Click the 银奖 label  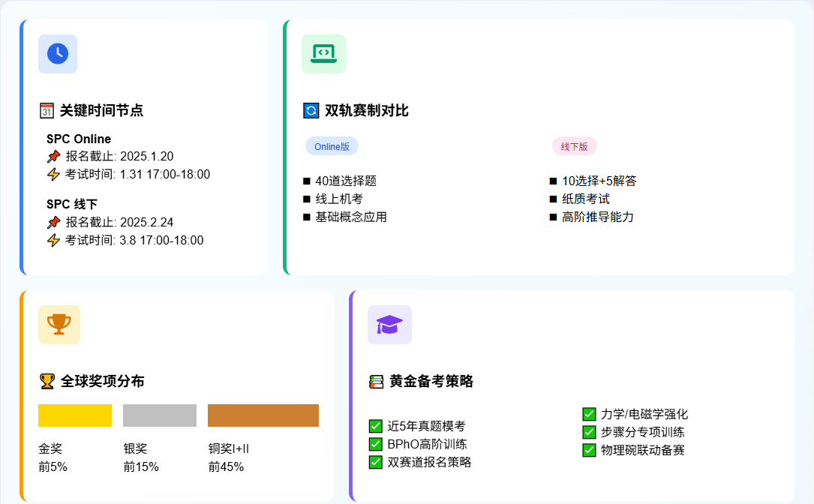(x=136, y=449)
